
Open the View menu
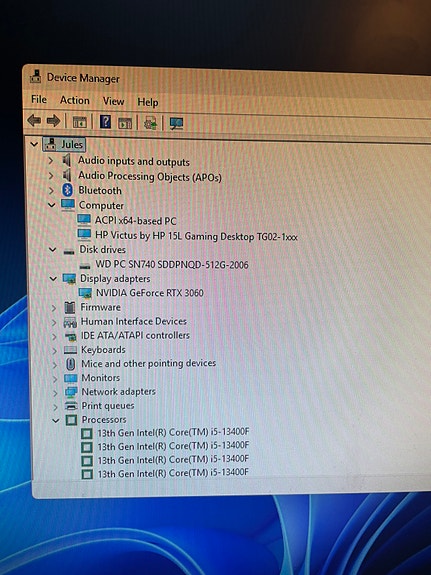[x=113, y=101]
